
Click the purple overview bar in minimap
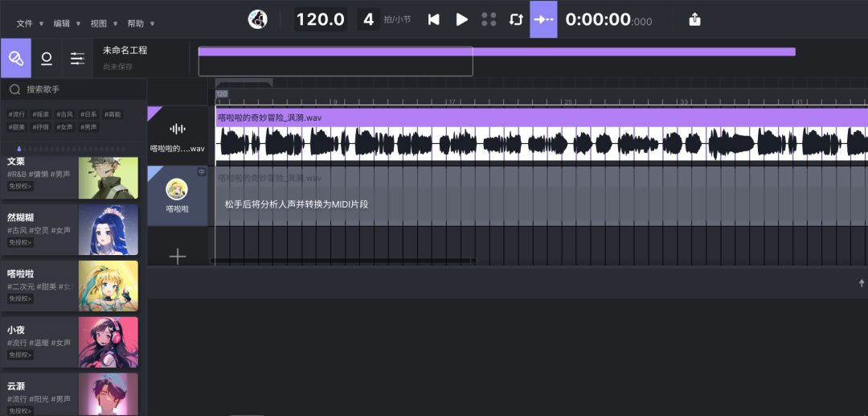[497, 52]
